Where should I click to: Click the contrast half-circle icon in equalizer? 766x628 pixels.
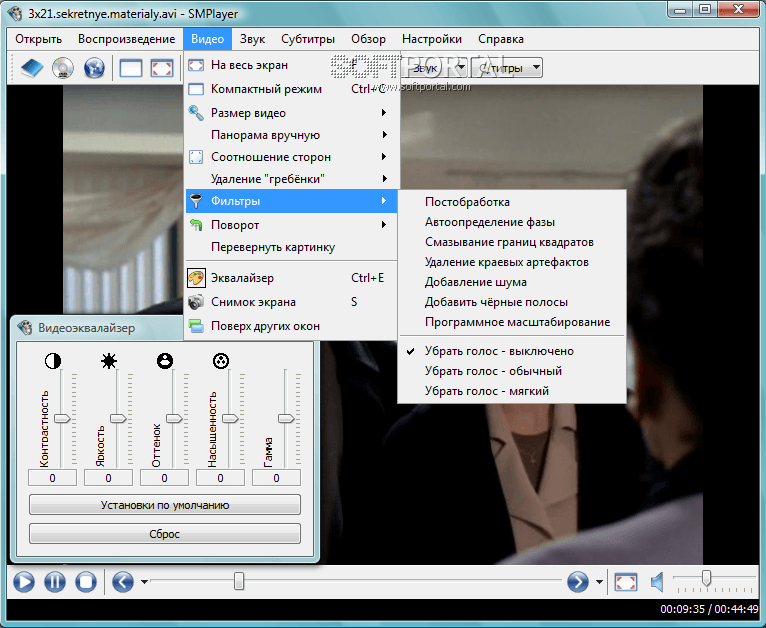click(x=53, y=361)
